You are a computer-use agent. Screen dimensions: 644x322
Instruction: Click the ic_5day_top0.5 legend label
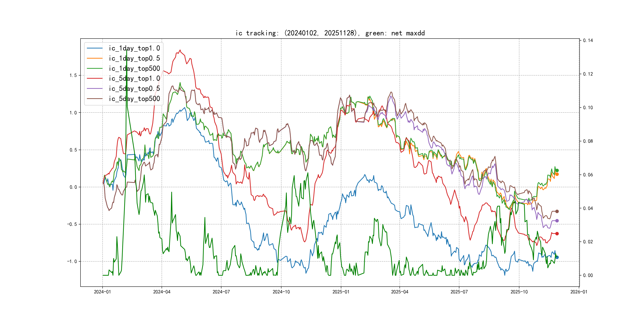pos(134,88)
